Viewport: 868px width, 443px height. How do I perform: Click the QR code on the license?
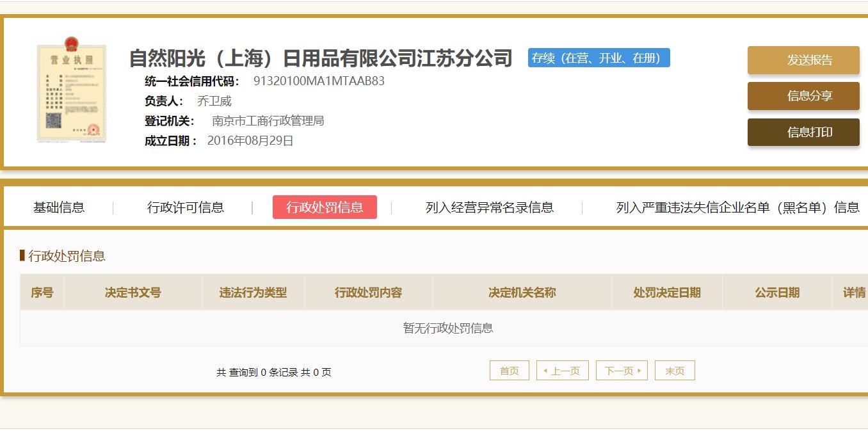tap(54, 120)
